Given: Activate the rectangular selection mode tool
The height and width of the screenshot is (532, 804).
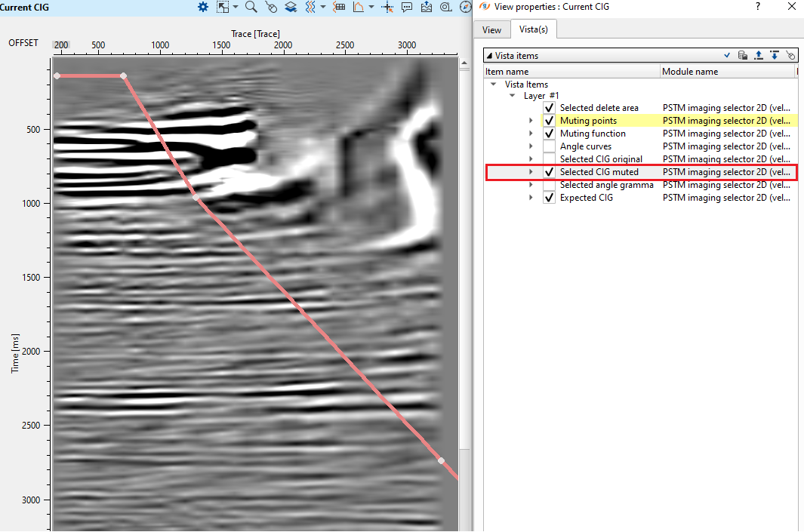Looking at the screenshot, I should point(223,8).
